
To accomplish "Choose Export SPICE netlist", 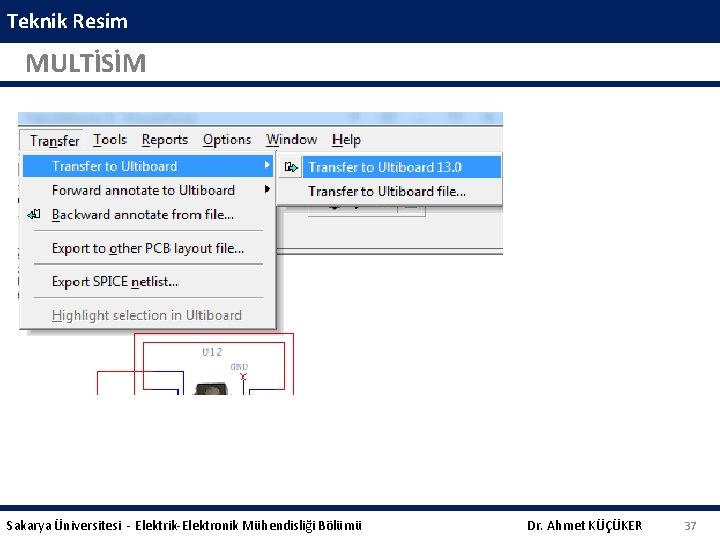I will click(148, 281).
